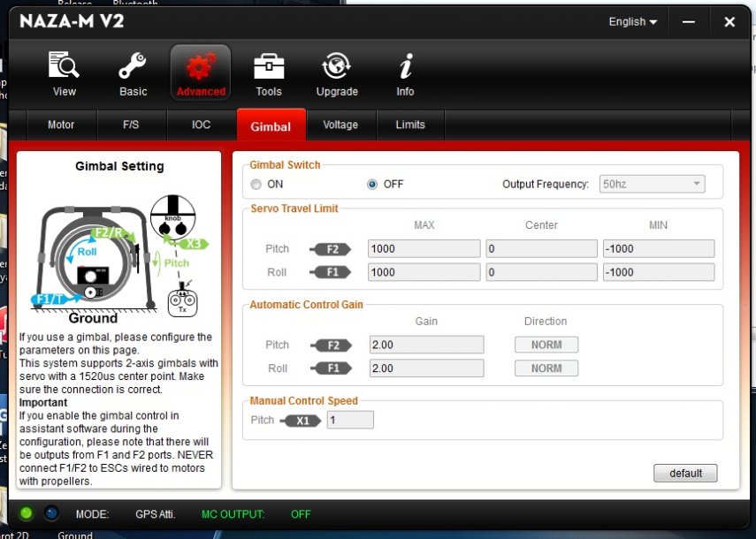Click Roll Center servo travel field
Viewport: 756px width, 539px height.
541,272
